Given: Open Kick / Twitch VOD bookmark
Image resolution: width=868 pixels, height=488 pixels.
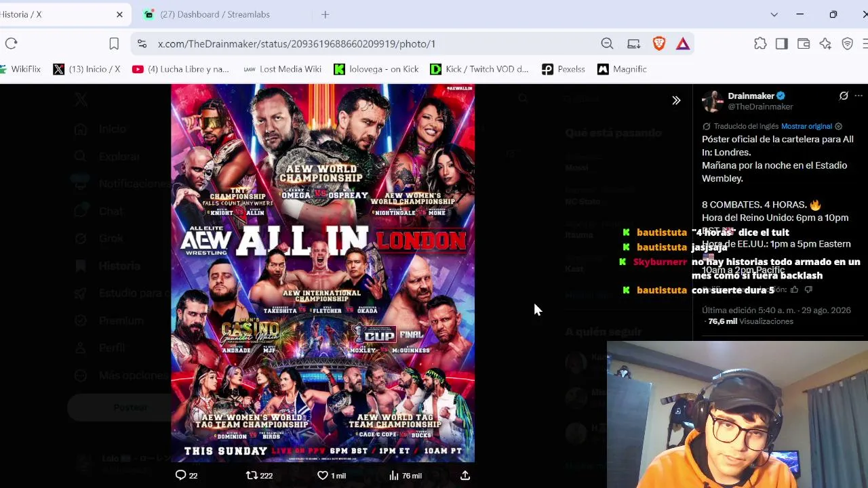Looking at the screenshot, I should [479, 69].
